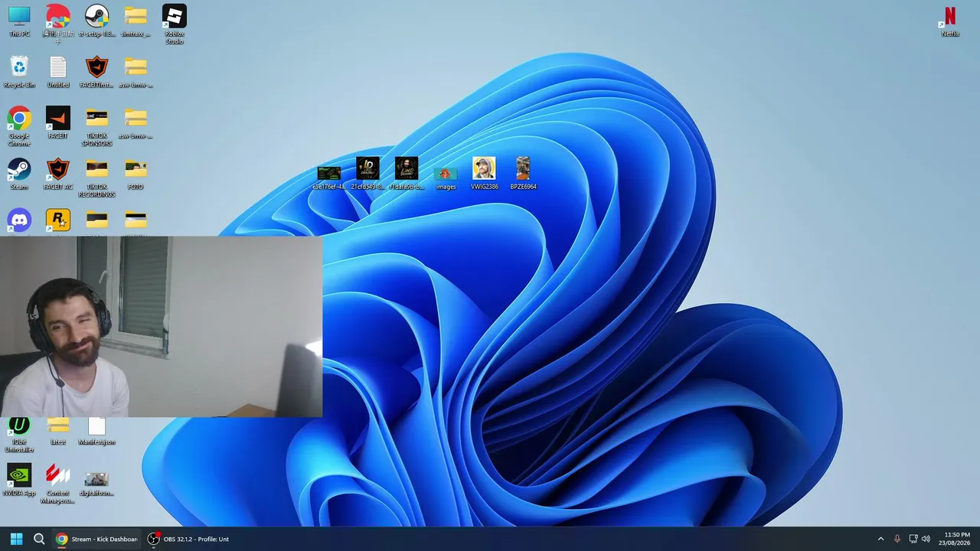Select the Steam desktop shortcut
Image resolution: width=980 pixels, height=551 pixels.
click(x=19, y=174)
